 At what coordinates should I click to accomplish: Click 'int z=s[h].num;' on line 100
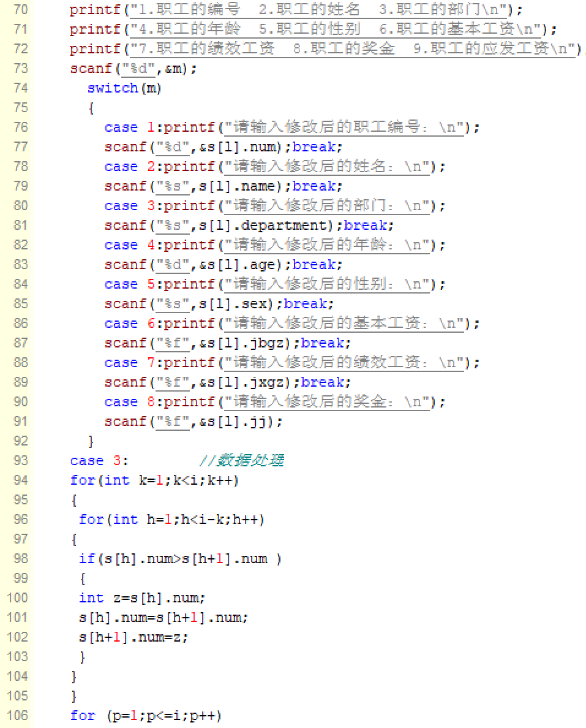click(x=141, y=597)
